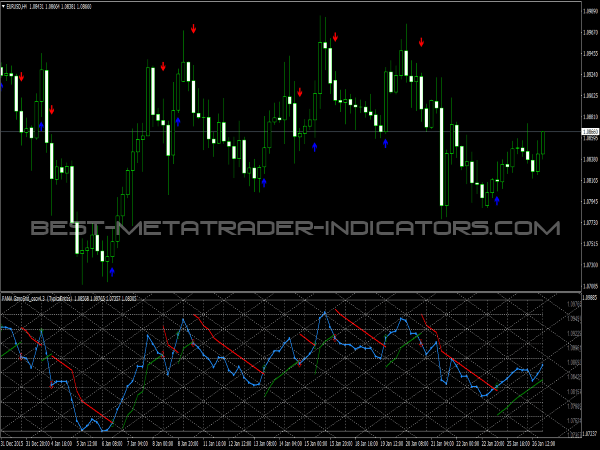The height and width of the screenshot is (450, 600).
Task: Select the topmost red sell arrow on the chart
Action: pos(194,29)
